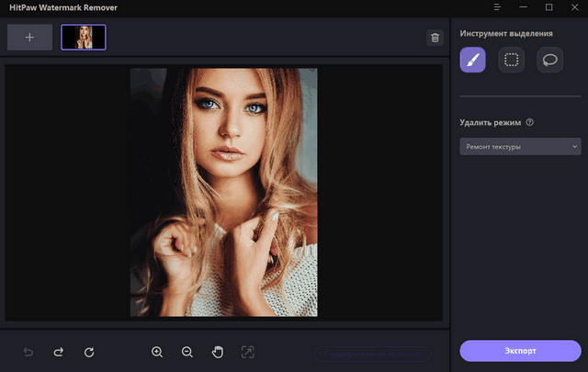Open help icon next to Удалить режим
Viewport: 588px width, 372px height.
pos(530,122)
